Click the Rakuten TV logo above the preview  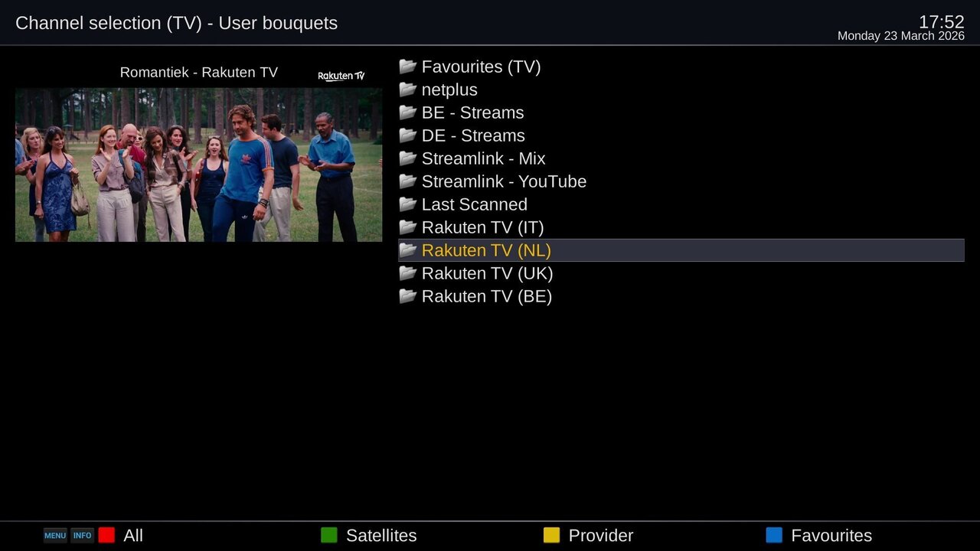pos(341,76)
